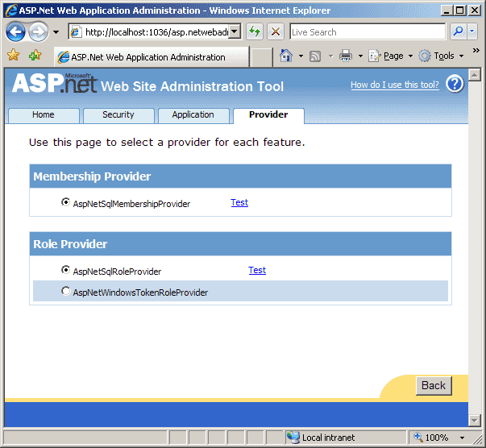Select AspNetSqlRoleProvider radio button
The image size is (486, 448).
[x=65, y=270]
